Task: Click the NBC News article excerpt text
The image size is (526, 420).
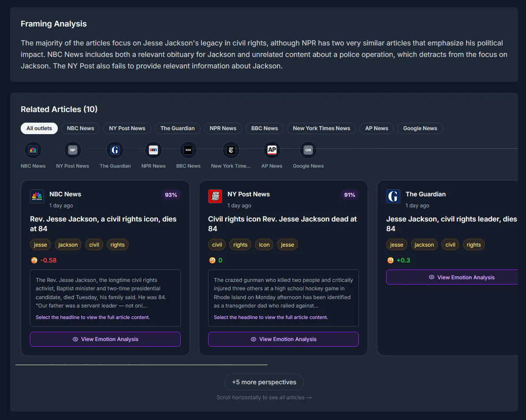Action: pos(101,293)
